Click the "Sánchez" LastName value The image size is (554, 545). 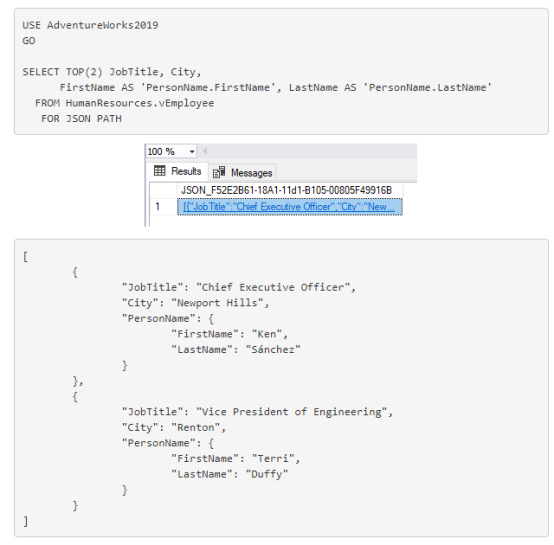pyautogui.click(x=273, y=350)
